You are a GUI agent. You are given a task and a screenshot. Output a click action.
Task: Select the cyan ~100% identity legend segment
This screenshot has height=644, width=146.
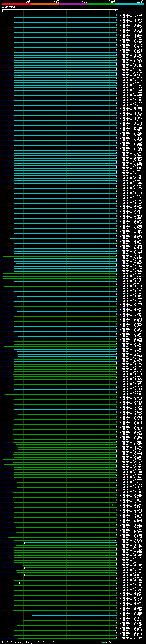130,4
